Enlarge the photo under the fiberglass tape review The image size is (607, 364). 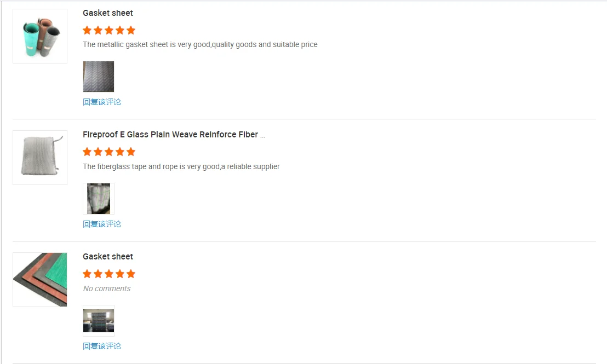99,199
